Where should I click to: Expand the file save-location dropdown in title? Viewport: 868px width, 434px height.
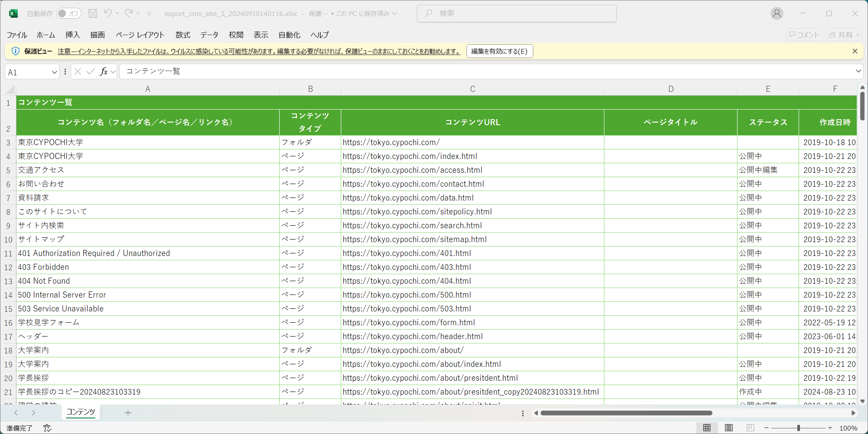[395, 13]
